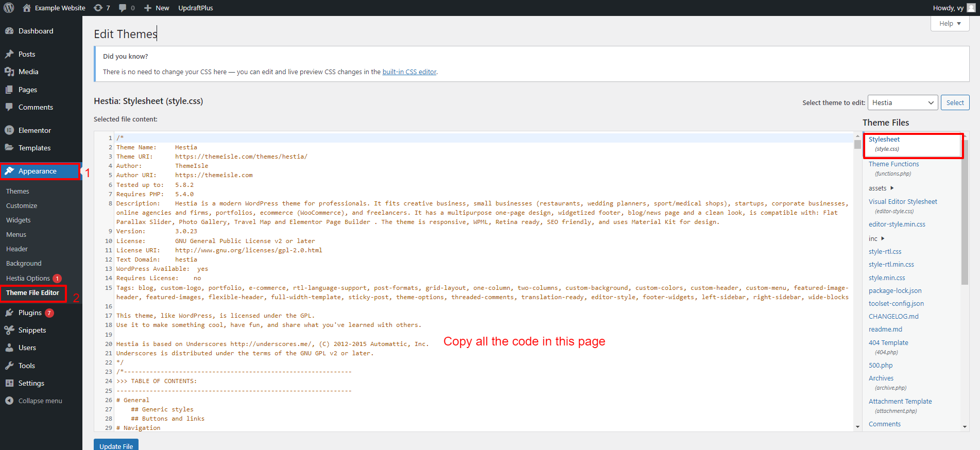
Task: Click the Appearance paintbrush icon
Action: pos(9,171)
